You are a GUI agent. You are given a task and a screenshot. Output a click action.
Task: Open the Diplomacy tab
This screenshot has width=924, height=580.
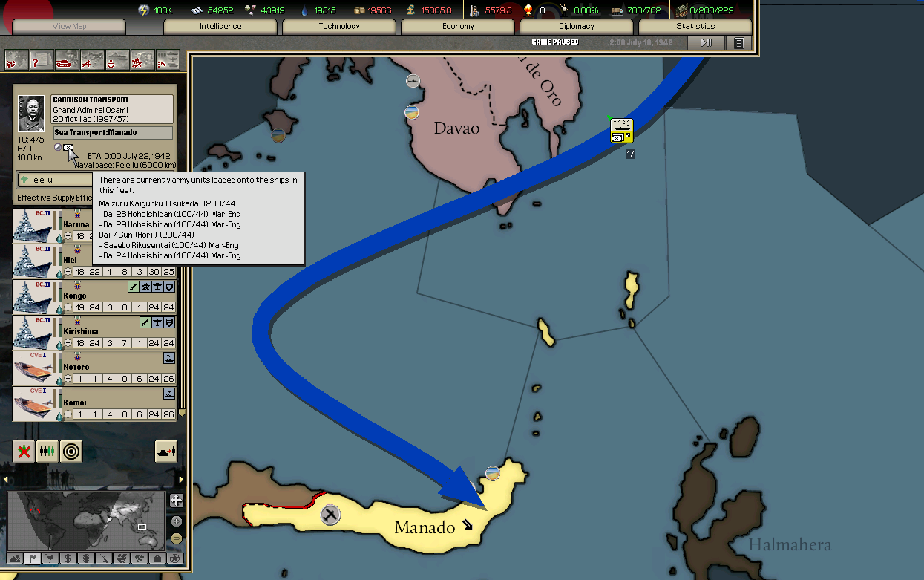(x=577, y=27)
